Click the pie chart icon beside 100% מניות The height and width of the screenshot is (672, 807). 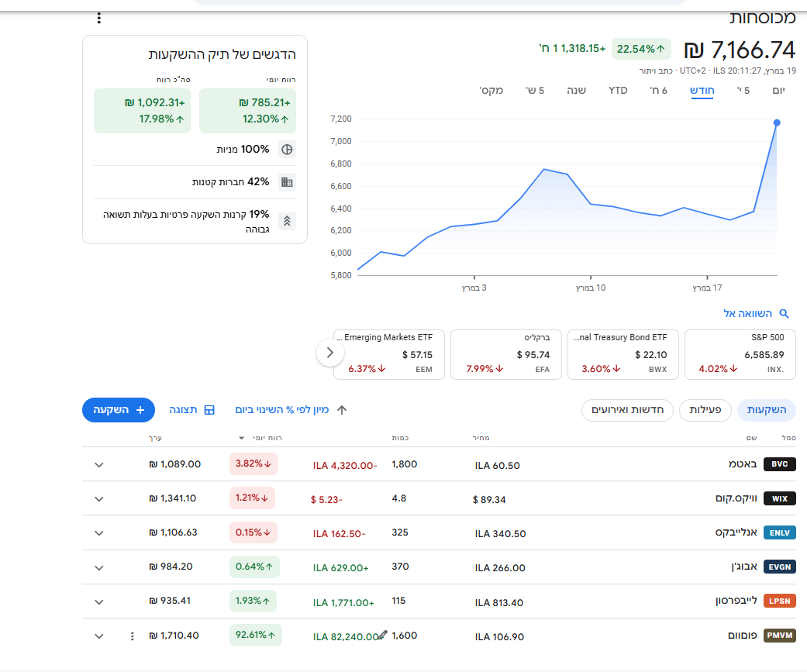click(x=287, y=150)
